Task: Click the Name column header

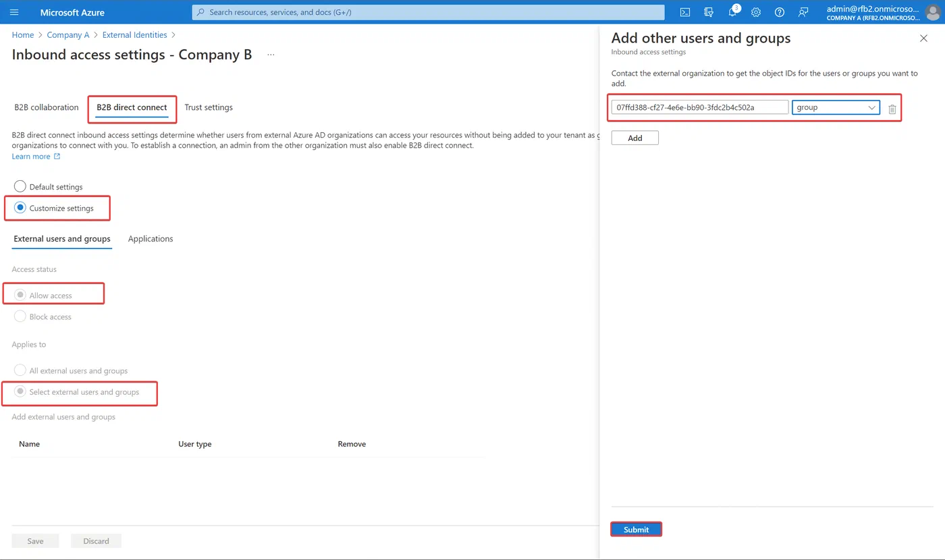Action: (x=30, y=444)
